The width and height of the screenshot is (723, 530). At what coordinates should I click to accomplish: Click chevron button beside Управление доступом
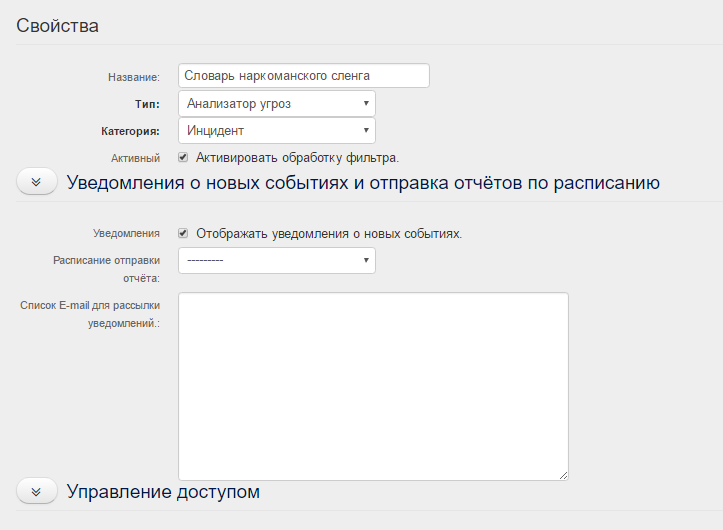pos(37,491)
